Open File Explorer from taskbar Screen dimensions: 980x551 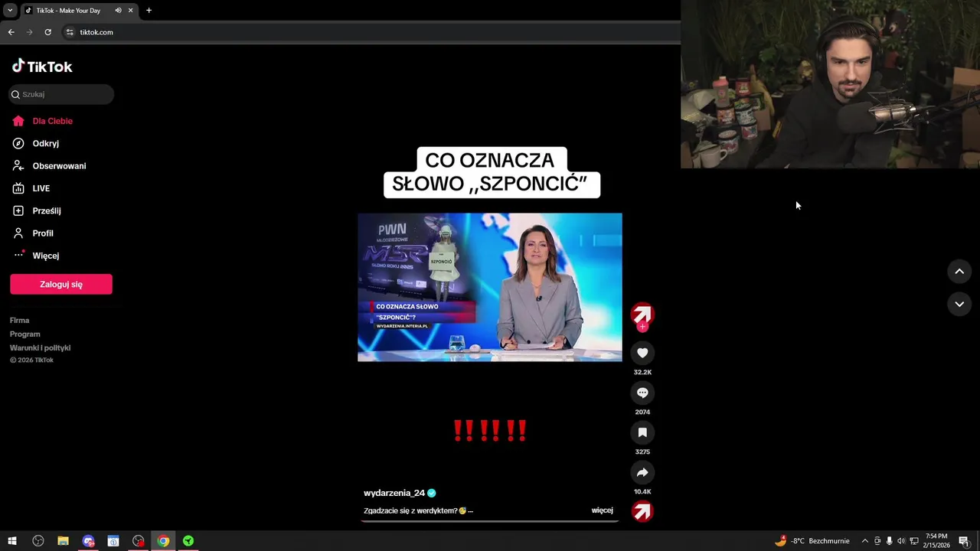tap(63, 541)
